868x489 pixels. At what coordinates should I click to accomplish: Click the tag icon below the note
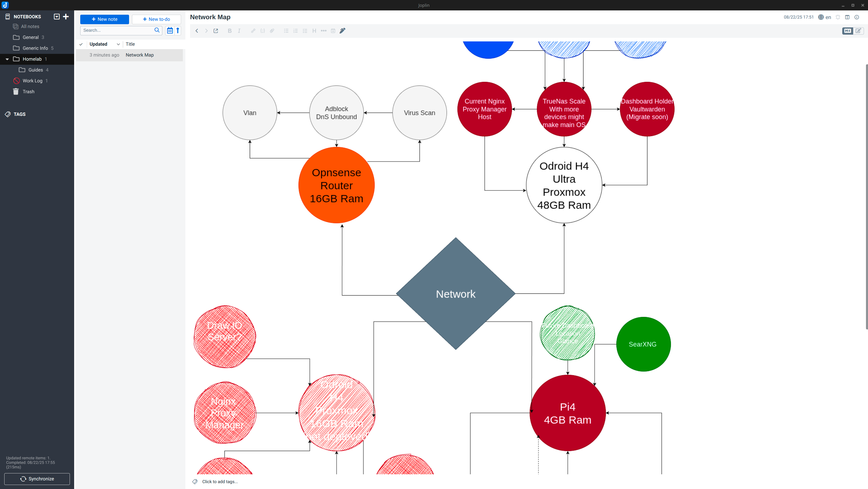click(x=195, y=481)
